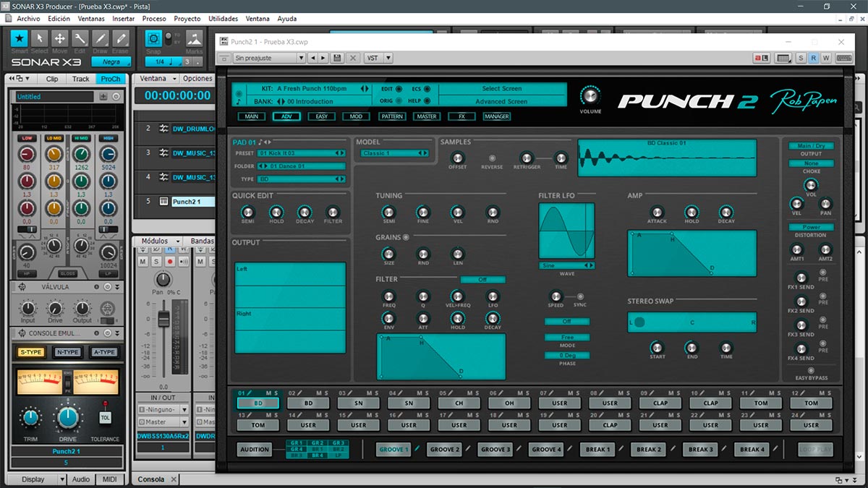Click the console strip volume fader

tap(163, 318)
